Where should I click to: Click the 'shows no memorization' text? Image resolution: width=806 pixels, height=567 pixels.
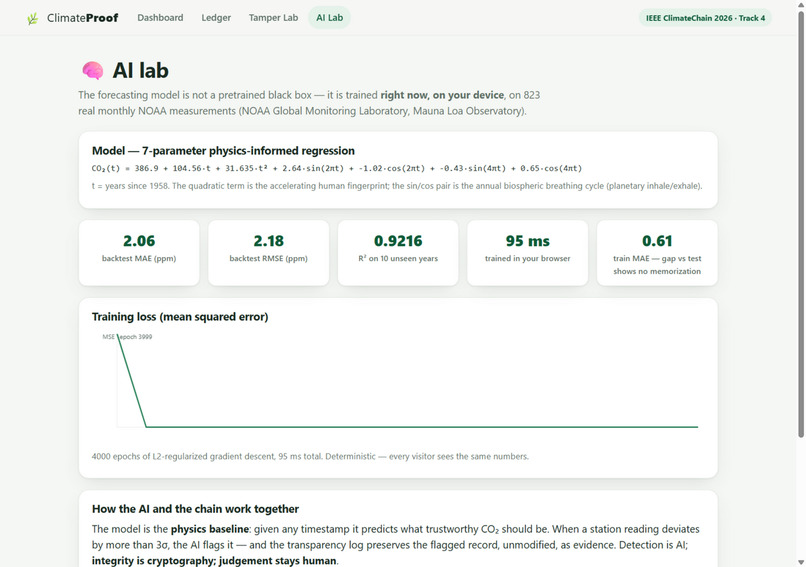click(x=657, y=271)
